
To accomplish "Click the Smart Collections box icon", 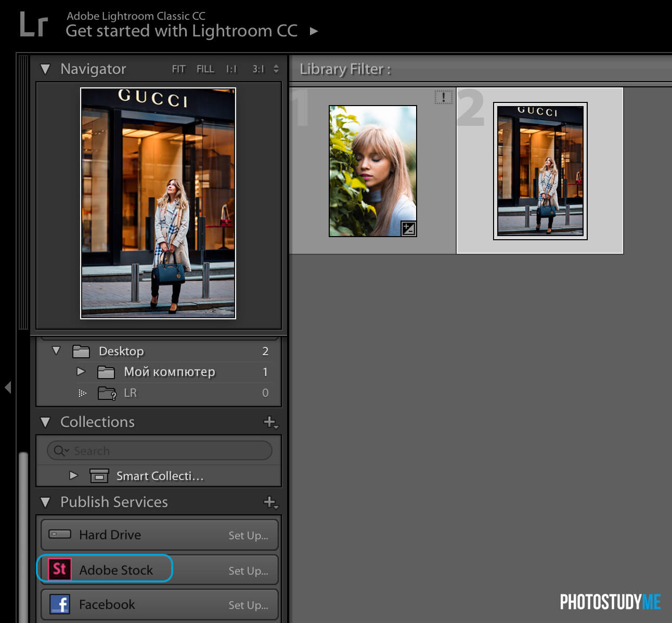I will [x=99, y=476].
